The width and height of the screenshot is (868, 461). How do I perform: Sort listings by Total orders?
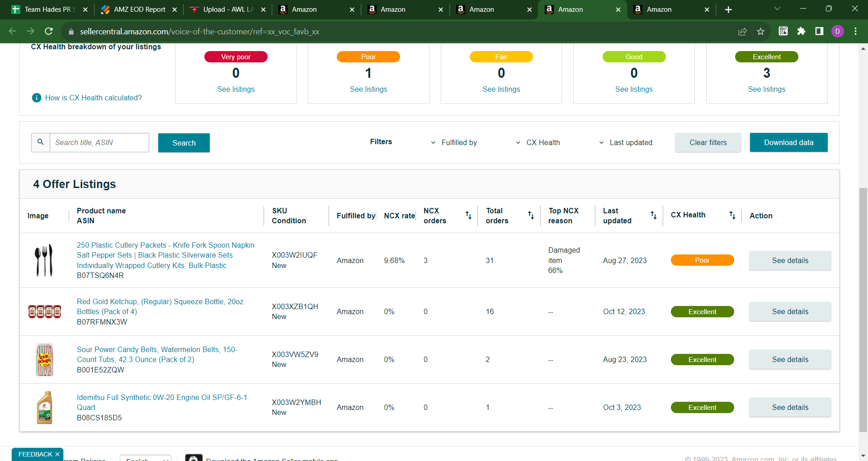(531, 216)
